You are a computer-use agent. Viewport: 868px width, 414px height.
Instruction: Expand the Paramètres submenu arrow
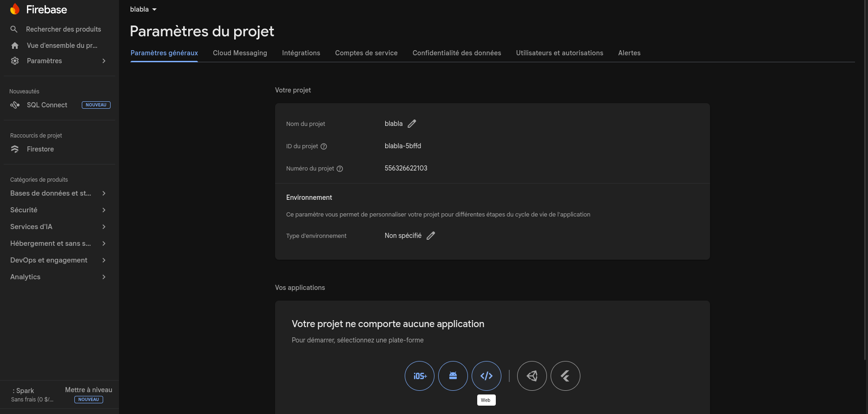pyautogui.click(x=104, y=61)
